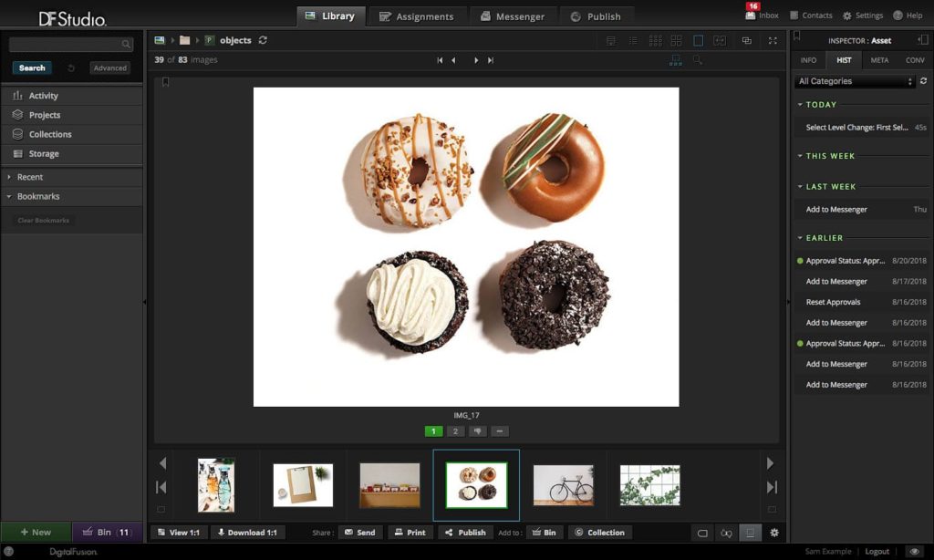This screenshot has width=934, height=560.
Task: Download the image at 1:1 size
Action: (x=248, y=533)
